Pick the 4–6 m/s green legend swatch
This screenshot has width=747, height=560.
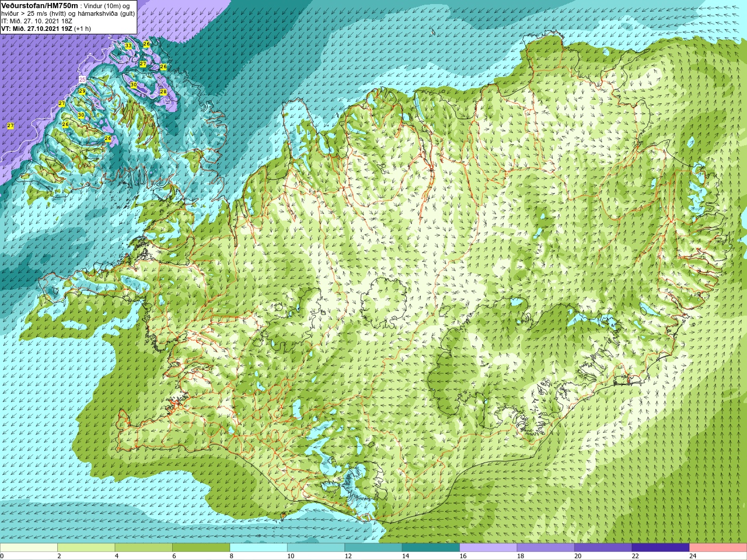pyautogui.click(x=144, y=547)
